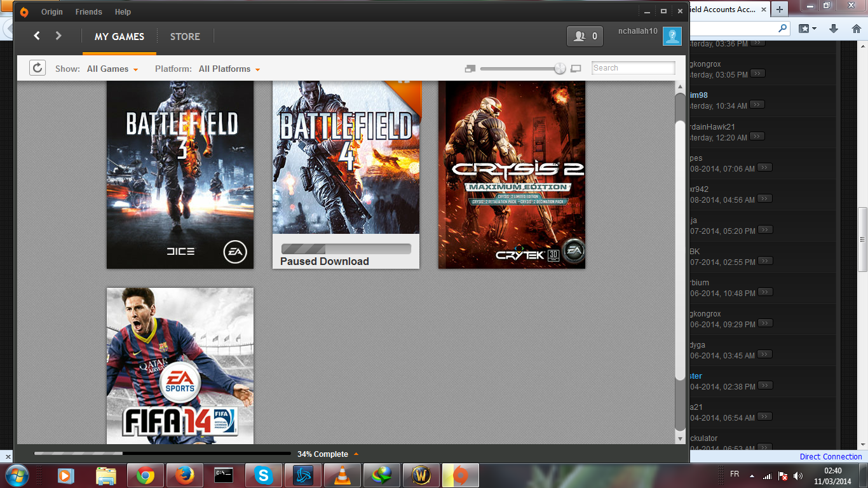Open VLC media player from the taskbar
Screen dimensions: 868x488
(342, 475)
